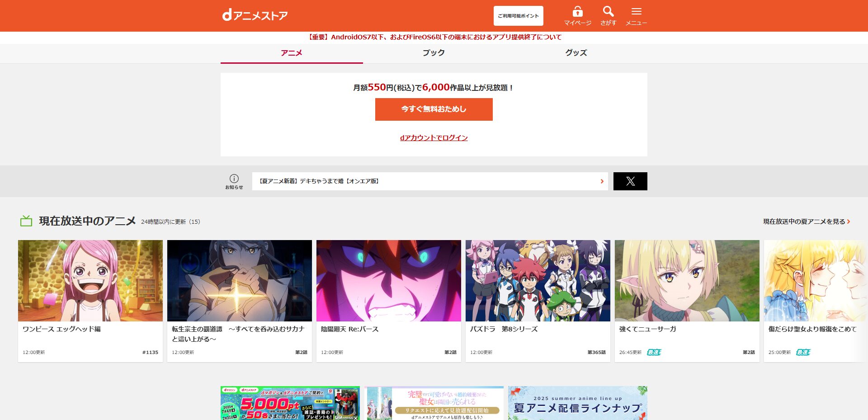Click 最速 badge on 傷だらけ聖女 card

pyautogui.click(x=803, y=352)
